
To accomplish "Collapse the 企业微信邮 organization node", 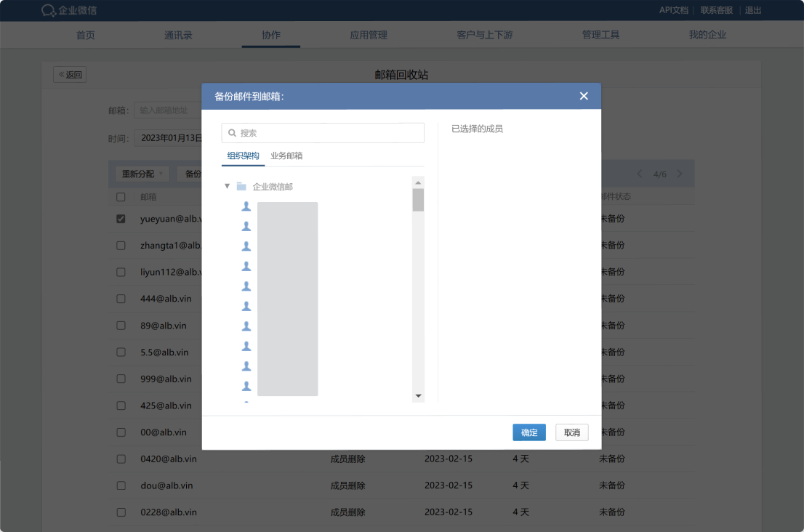I will click(x=228, y=186).
